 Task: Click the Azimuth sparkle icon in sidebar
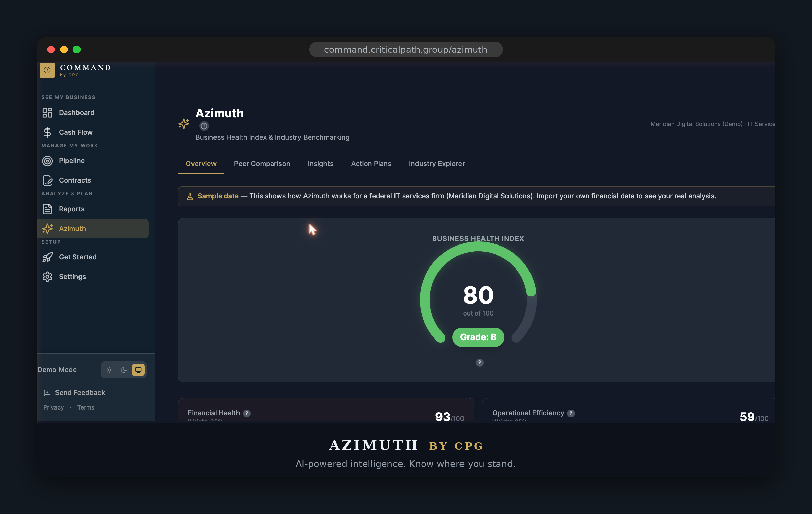[x=47, y=229]
